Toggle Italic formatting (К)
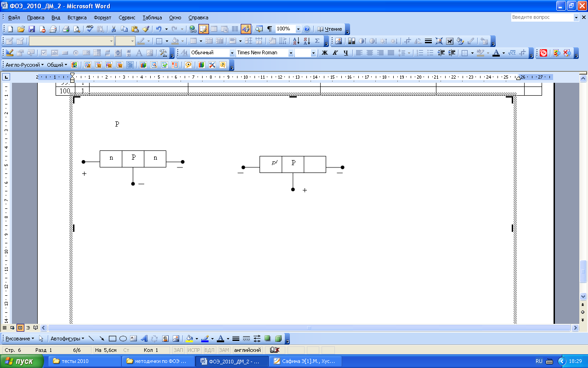Viewport: 588px width, 368px height. (x=335, y=53)
